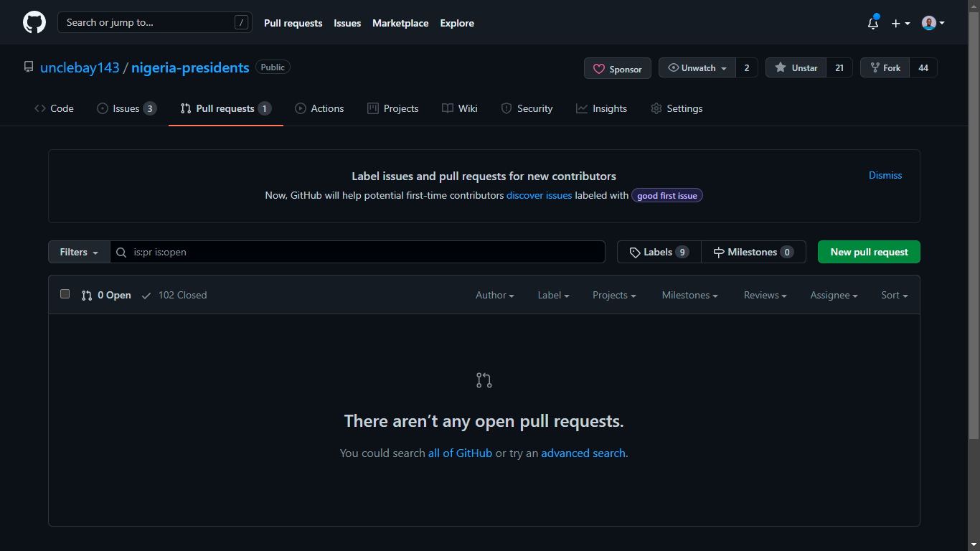This screenshot has width=980, height=551.
Task: Tick the select-all pull requests checkbox
Action: click(x=65, y=294)
